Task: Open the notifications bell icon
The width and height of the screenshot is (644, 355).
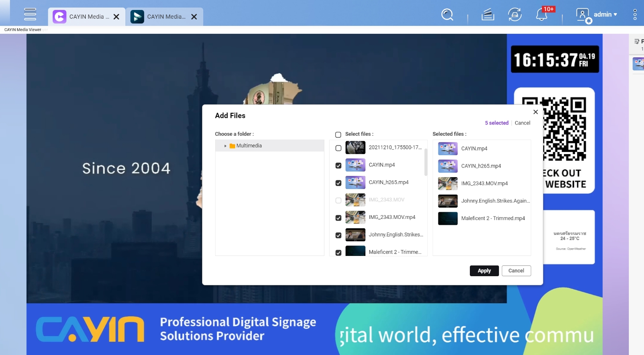Action: tap(541, 15)
